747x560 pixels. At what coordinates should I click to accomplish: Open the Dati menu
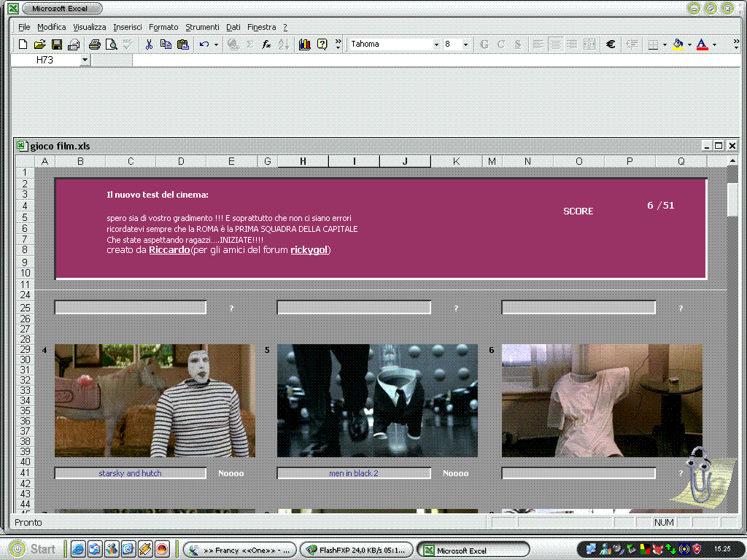[x=233, y=27]
